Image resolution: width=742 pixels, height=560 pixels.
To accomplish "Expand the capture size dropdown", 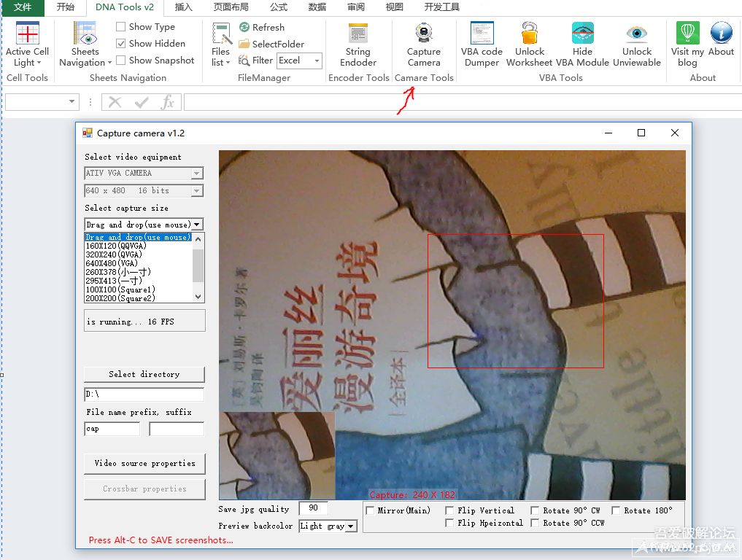I will pos(198,225).
